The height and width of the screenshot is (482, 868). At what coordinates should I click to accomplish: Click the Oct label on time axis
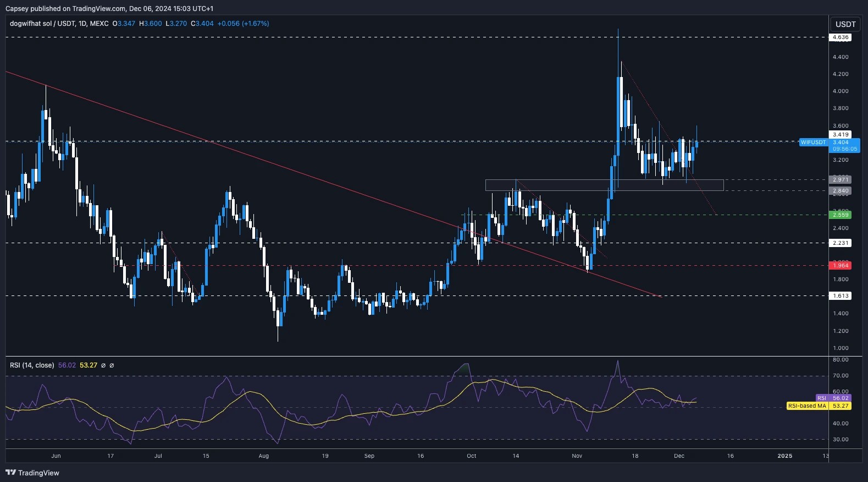coord(471,456)
